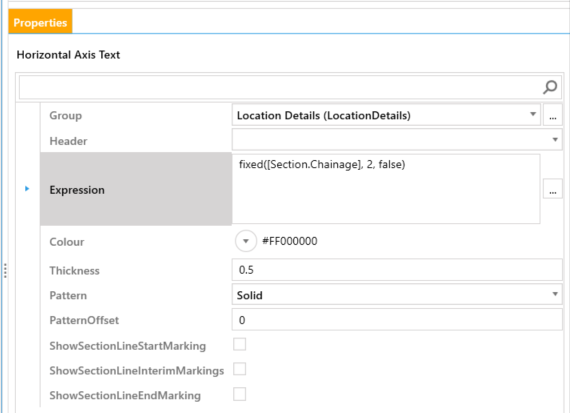The width and height of the screenshot is (570, 413).
Task: Click the panel splitter grip dots
Action: pyautogui.click(x=5, y=270)
